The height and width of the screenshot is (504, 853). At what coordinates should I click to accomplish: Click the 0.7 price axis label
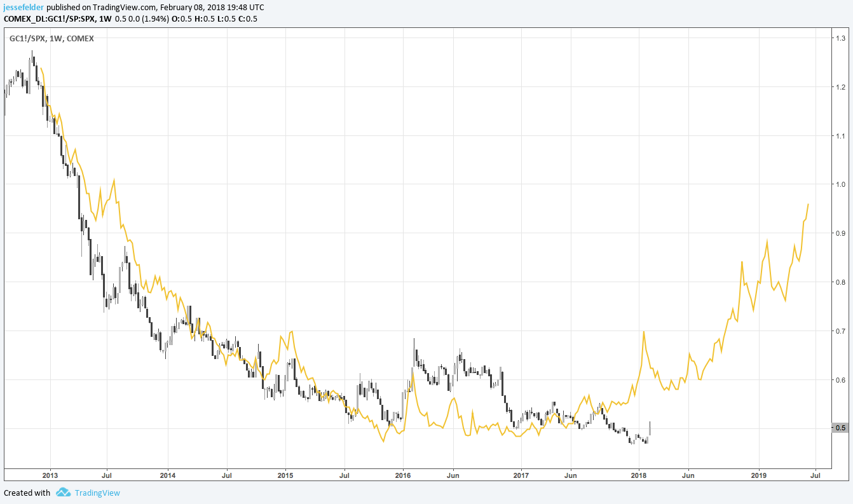(x=840, y=330)
